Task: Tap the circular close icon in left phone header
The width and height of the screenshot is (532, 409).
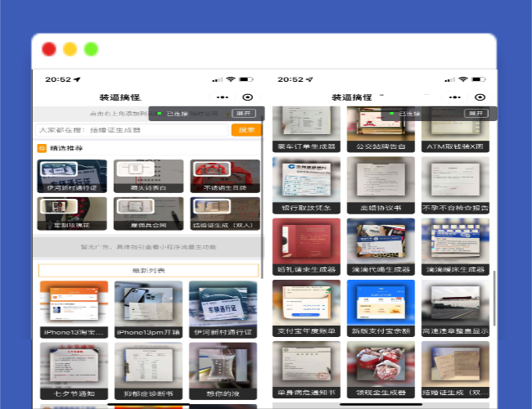Action: coord(248,97)
